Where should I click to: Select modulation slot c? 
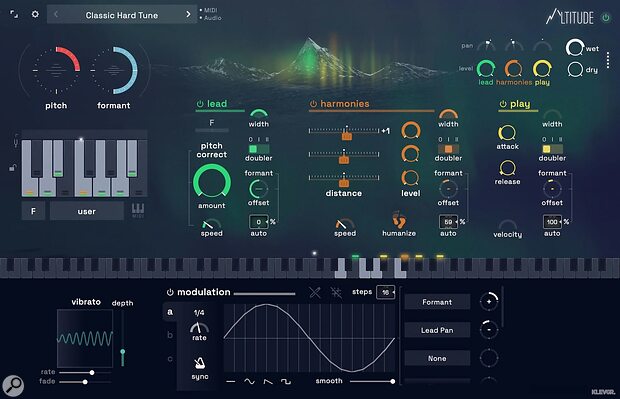pyautogui.click(x=170, y=359)
